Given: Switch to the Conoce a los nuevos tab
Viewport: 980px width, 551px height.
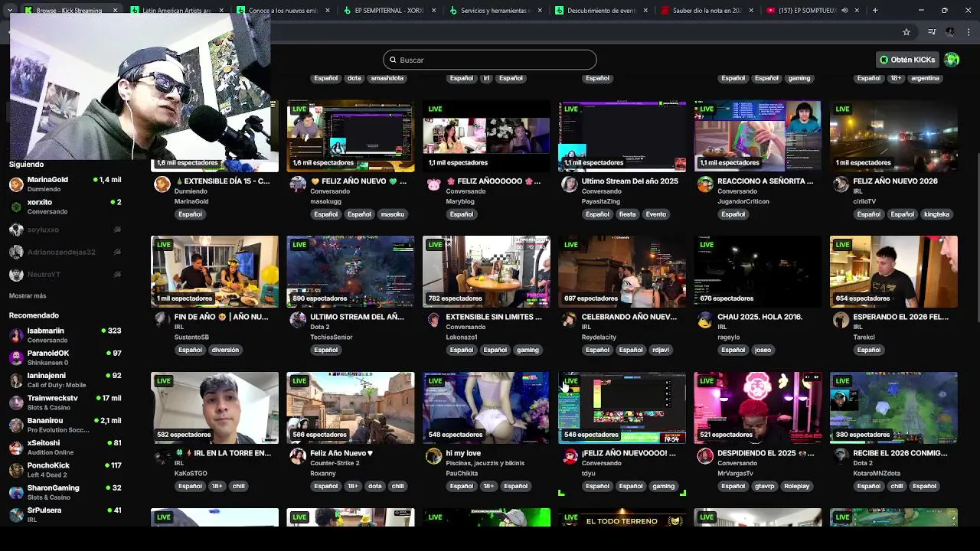Looking at the screenshot, I should pos(283,11).
